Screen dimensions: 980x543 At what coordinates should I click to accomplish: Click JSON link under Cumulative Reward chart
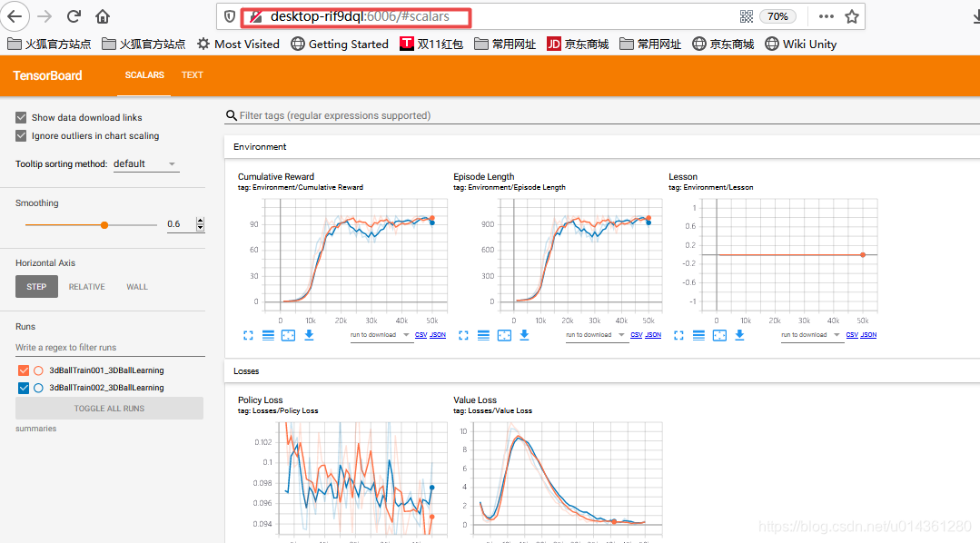[x=438, y=335]
